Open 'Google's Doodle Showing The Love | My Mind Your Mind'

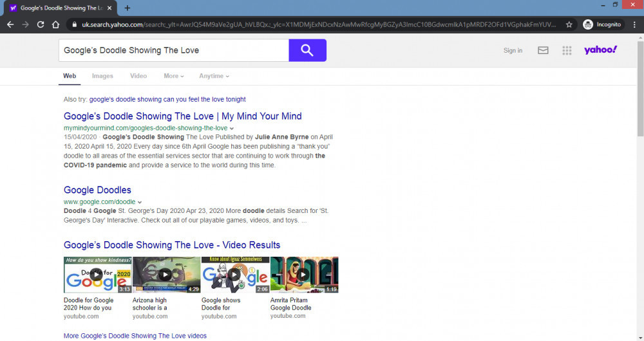click(x=183, y=116)
